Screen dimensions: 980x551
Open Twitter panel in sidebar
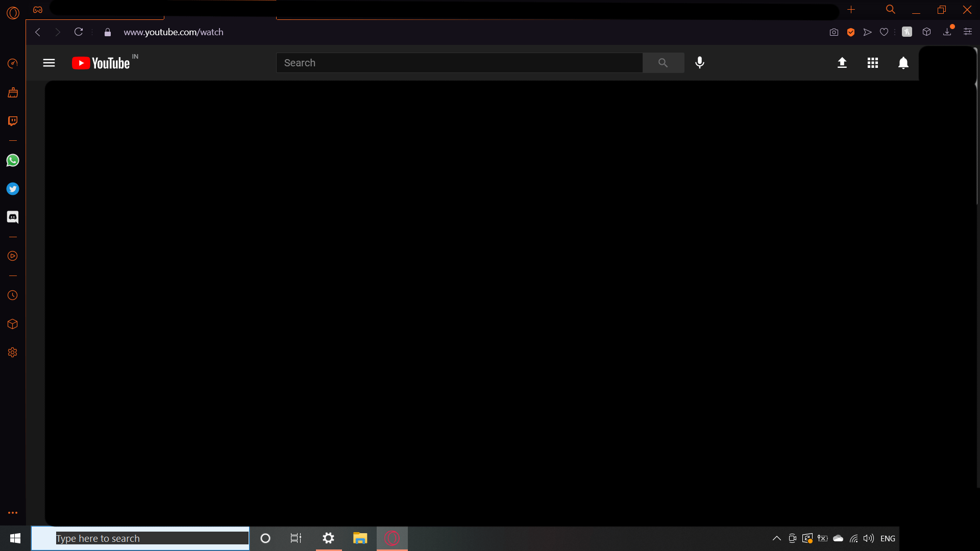click(13, 189)
